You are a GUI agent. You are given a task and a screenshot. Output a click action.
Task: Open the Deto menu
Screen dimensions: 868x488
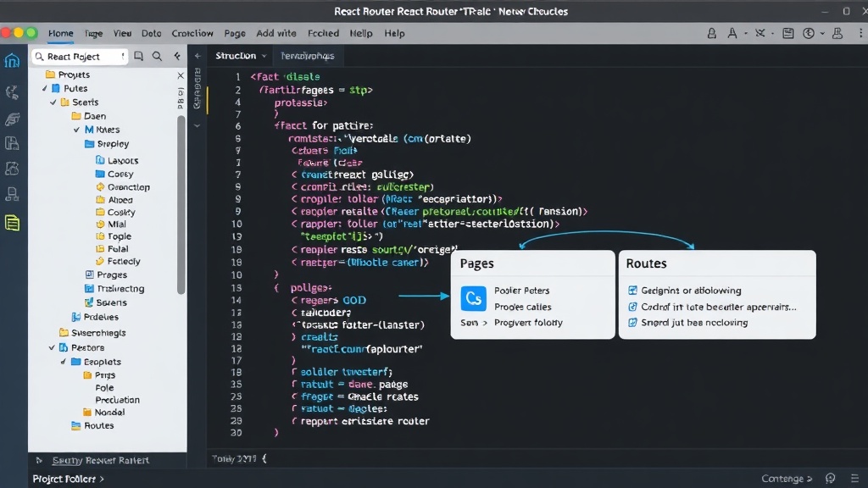151,33
